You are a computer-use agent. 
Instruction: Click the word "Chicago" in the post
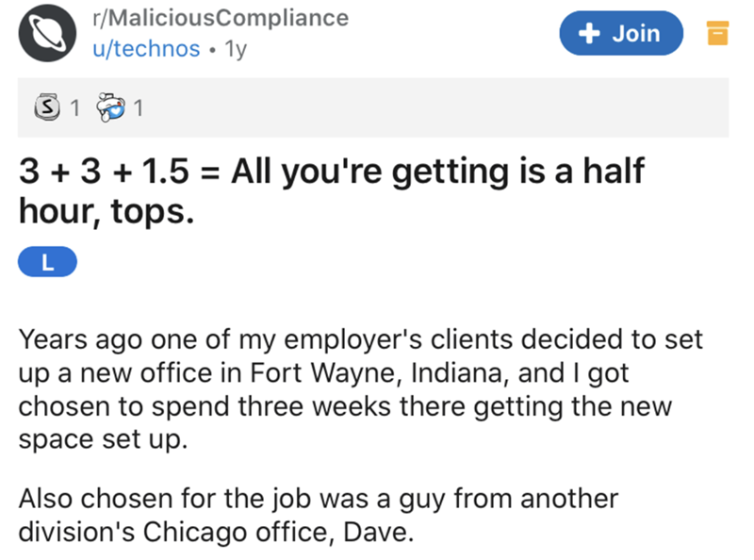click(188, 534)
